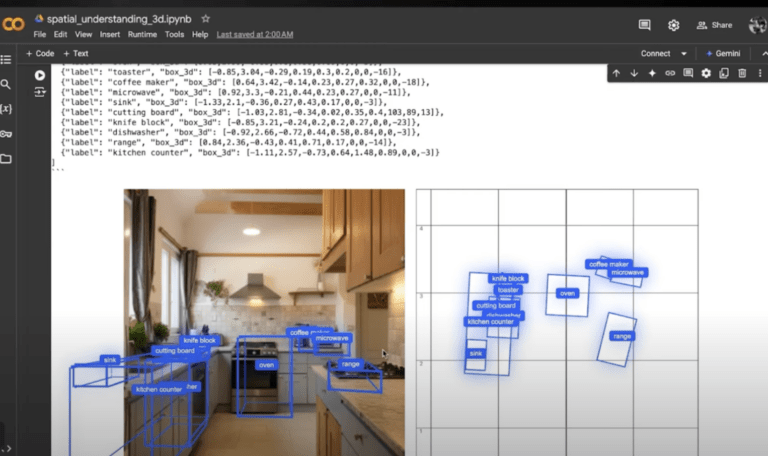Open the user account avatar
This screenshot has width=768, height=456.
(758, 24)
